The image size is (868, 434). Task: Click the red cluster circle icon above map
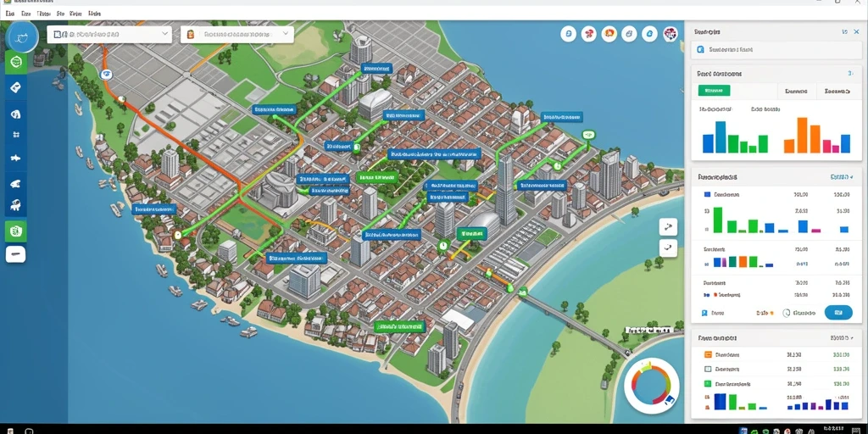pos(588,34)
